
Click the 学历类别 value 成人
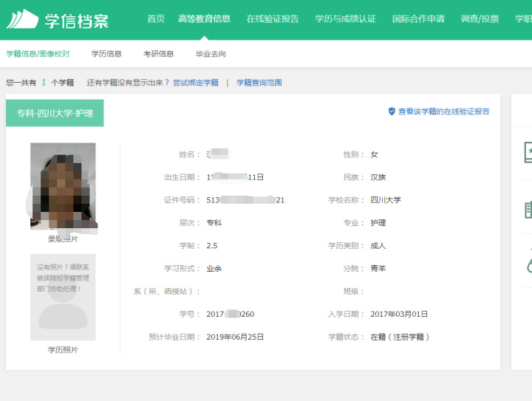(378, 246)
